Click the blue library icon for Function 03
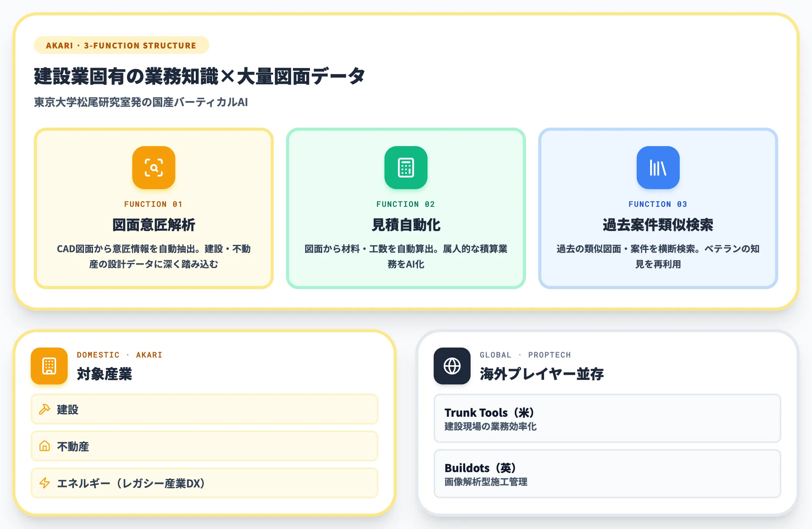 (x=658, y=168)
